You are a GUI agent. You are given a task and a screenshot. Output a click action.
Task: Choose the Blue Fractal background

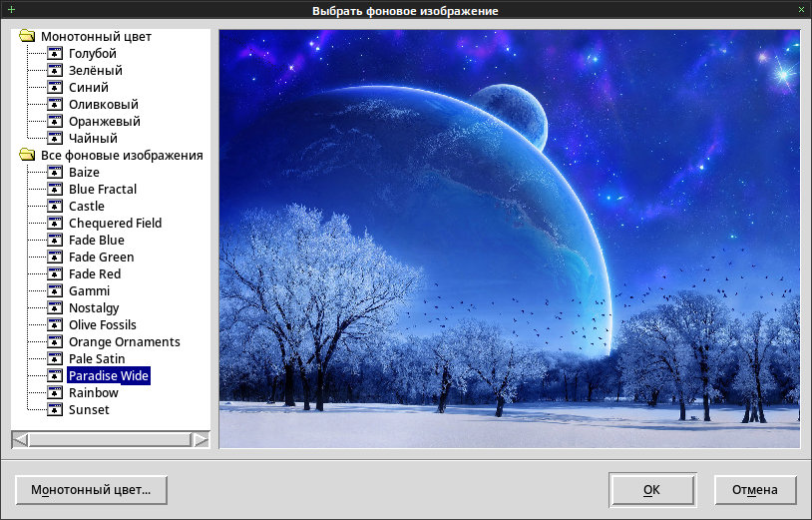(x=103, y=189)
